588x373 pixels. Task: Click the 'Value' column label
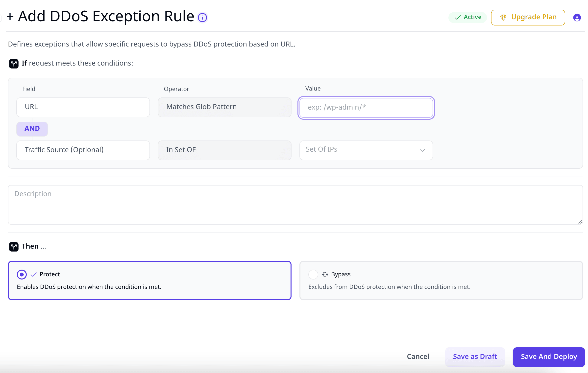click(313, 89)
